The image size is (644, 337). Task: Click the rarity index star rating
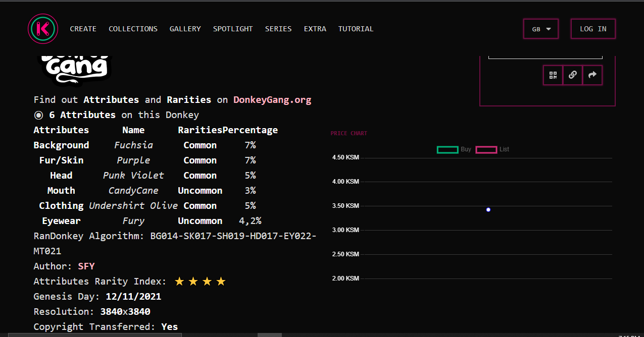pyautogui.click(x=200, y=282)
